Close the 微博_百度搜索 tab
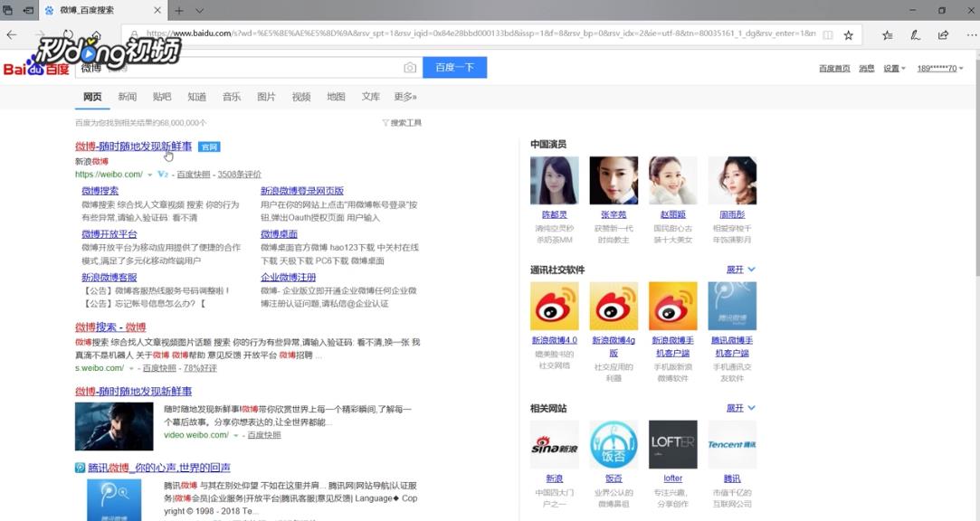 157,10
